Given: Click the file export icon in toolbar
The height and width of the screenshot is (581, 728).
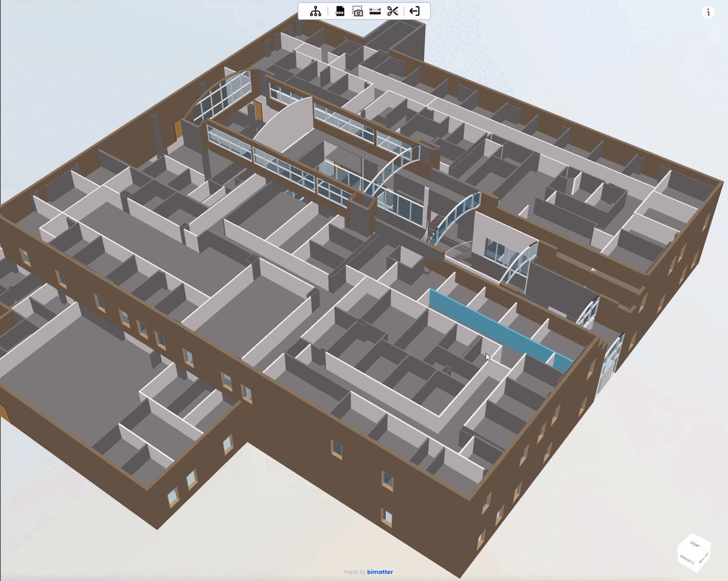Looking at the screenshot, I should click(340, 11).
